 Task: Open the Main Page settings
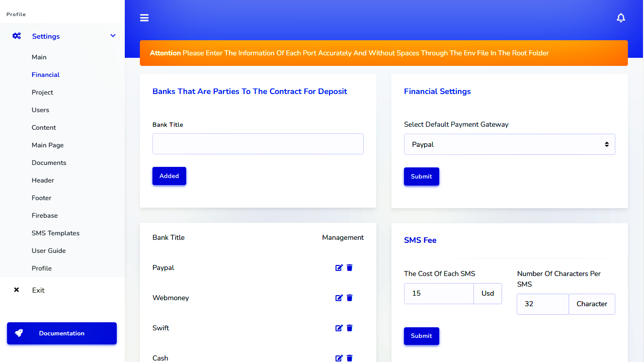(47, 145)
